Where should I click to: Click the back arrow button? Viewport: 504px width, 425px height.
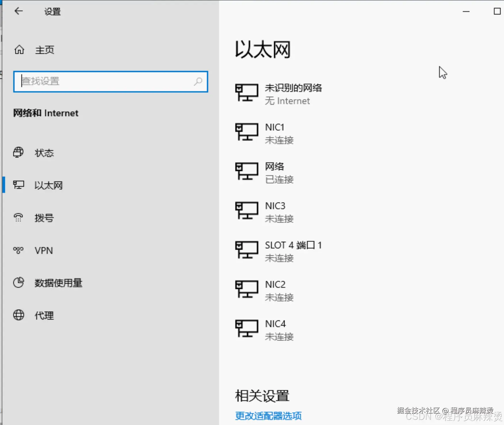click(18, 11)
